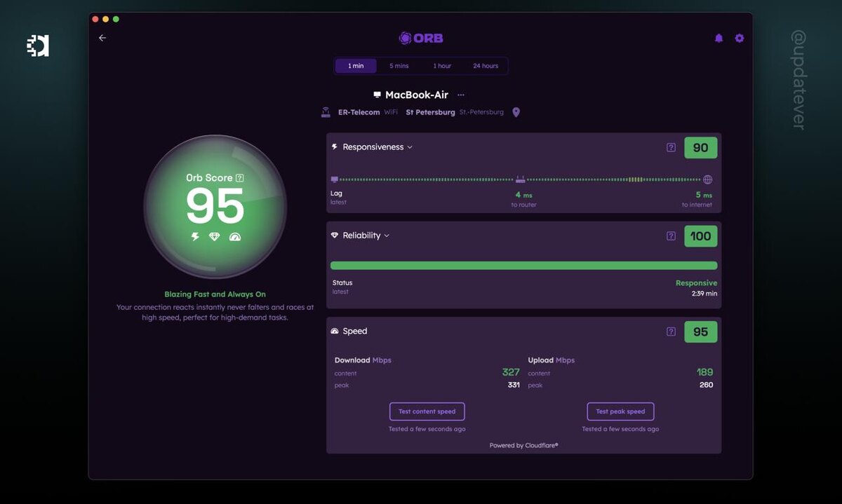842x504 pixels.
Task: Open Orb Score help question icon
Action: [240, 178]
